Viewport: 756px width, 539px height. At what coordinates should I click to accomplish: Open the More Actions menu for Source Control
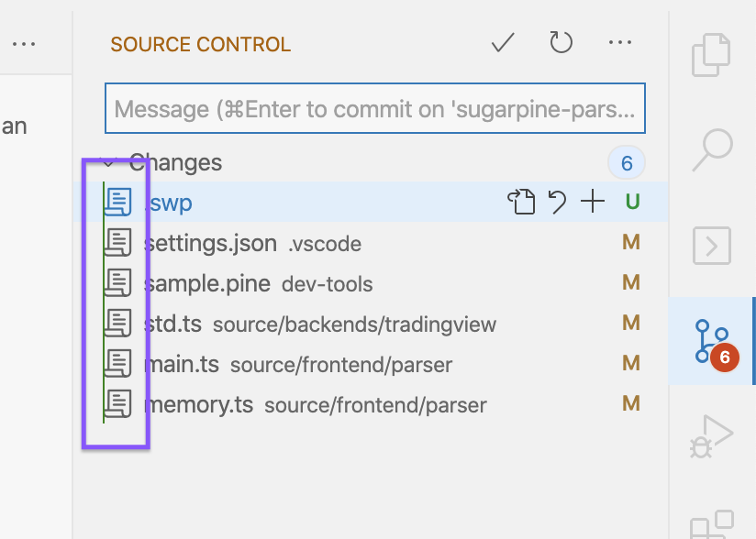pyautogui.click(x=620, y=42)
